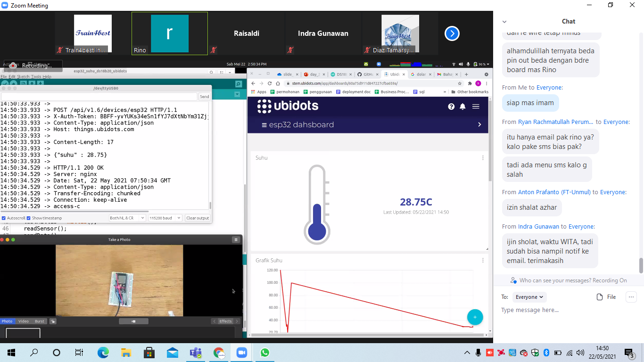Open the Ubidots notifications bell

pos(462,107)
